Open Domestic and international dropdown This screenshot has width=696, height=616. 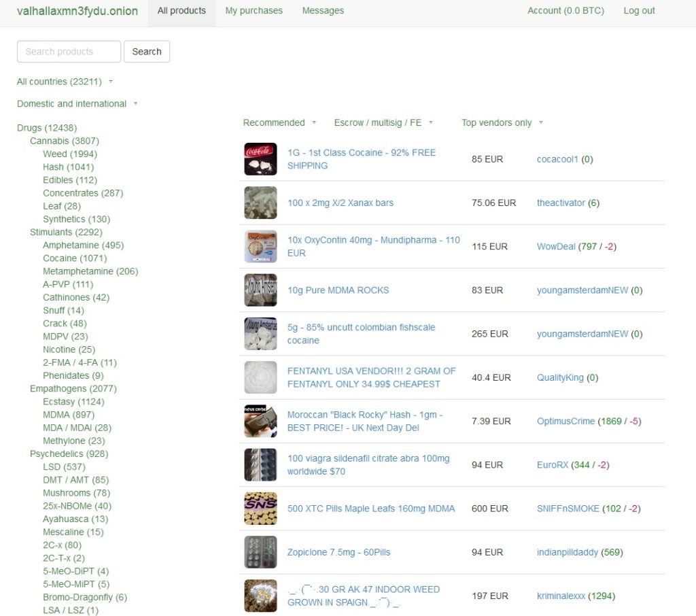pos(77,104)
